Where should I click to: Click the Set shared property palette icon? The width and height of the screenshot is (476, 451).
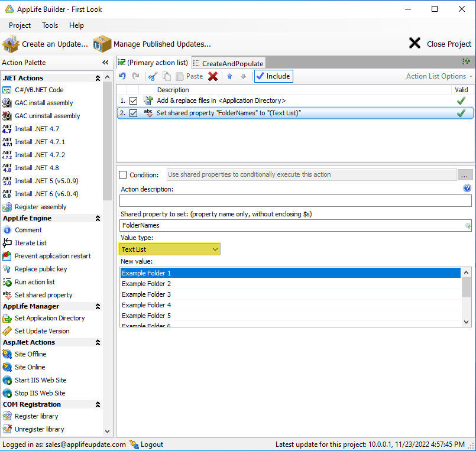7,295
